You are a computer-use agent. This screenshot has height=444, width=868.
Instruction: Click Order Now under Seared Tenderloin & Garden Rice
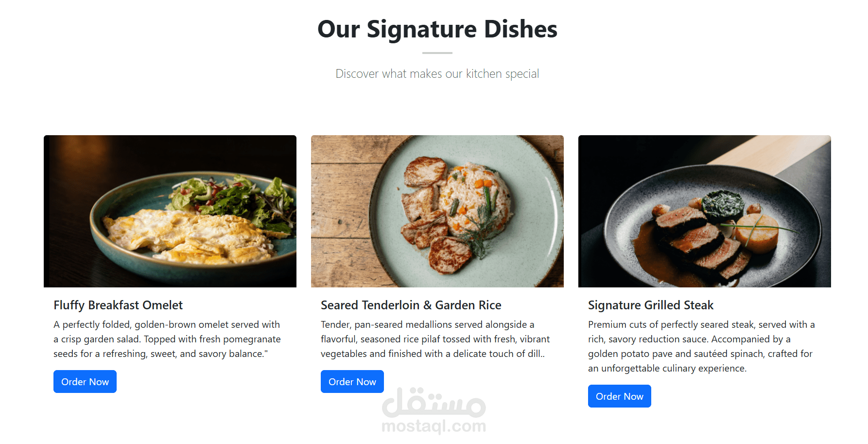352,382
